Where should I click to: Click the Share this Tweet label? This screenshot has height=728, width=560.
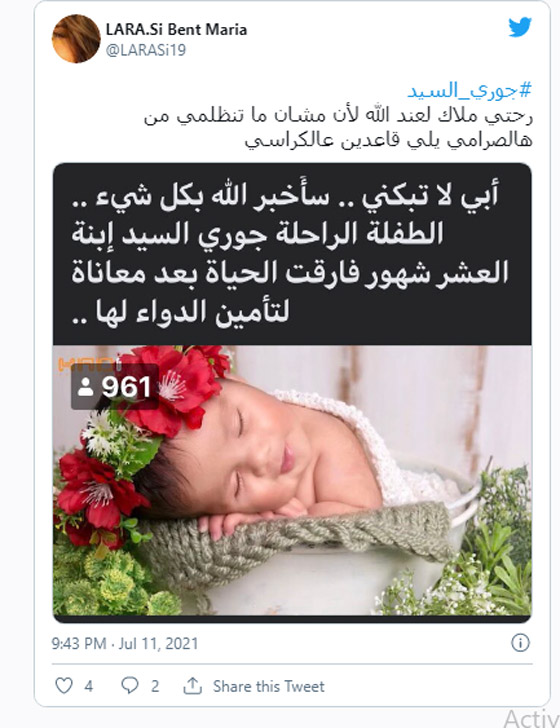coord(268,686)
